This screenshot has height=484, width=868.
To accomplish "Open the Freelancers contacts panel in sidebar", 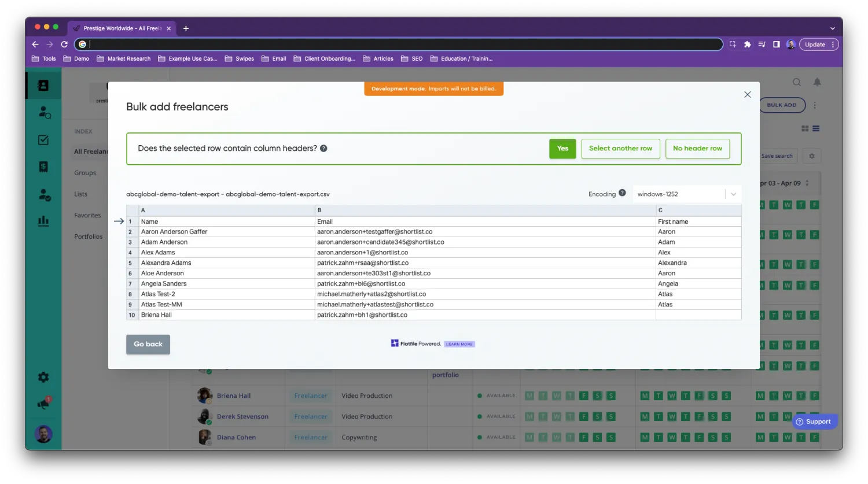I will pyautogui.click(x=43, y=85).
